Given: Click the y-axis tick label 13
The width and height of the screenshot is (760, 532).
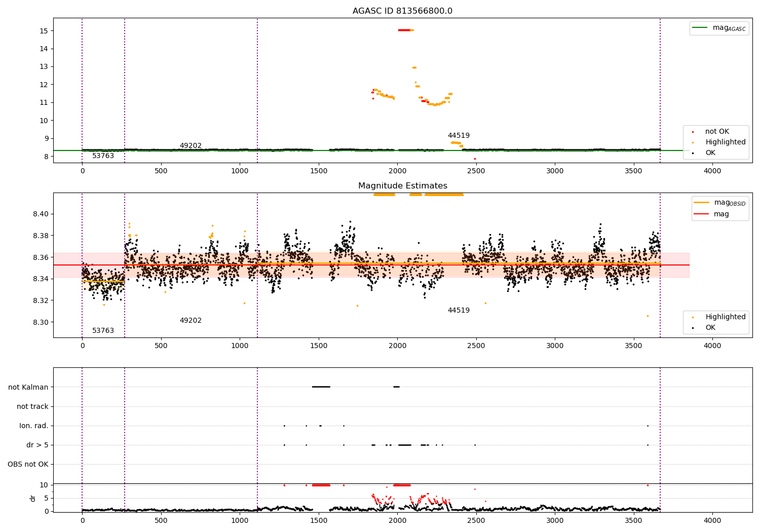Looking at the screenshot, I should tap(44, 66).
